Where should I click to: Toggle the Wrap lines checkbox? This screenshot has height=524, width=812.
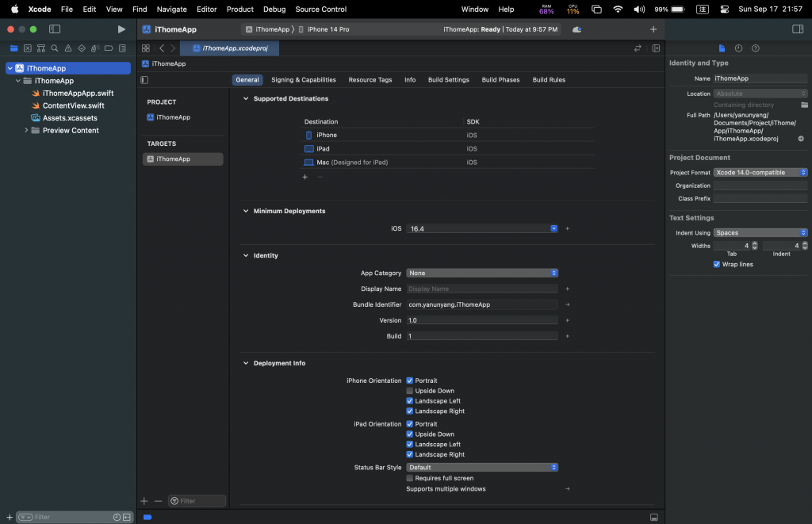[717, 264]
